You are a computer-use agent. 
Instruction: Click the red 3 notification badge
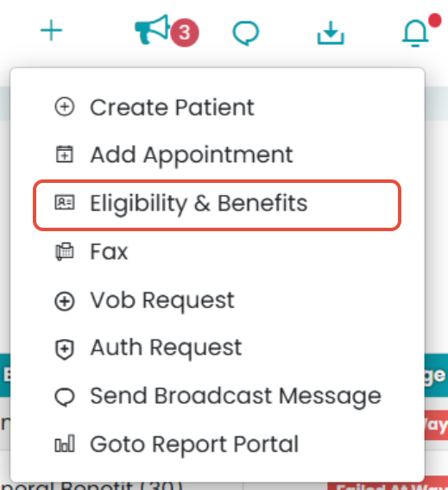185,33
